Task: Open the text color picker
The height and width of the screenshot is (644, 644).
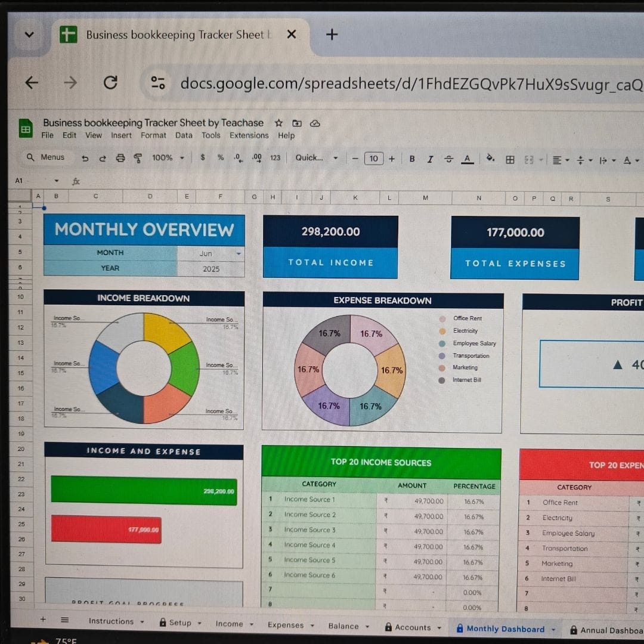Action: [x=467, y=159]
